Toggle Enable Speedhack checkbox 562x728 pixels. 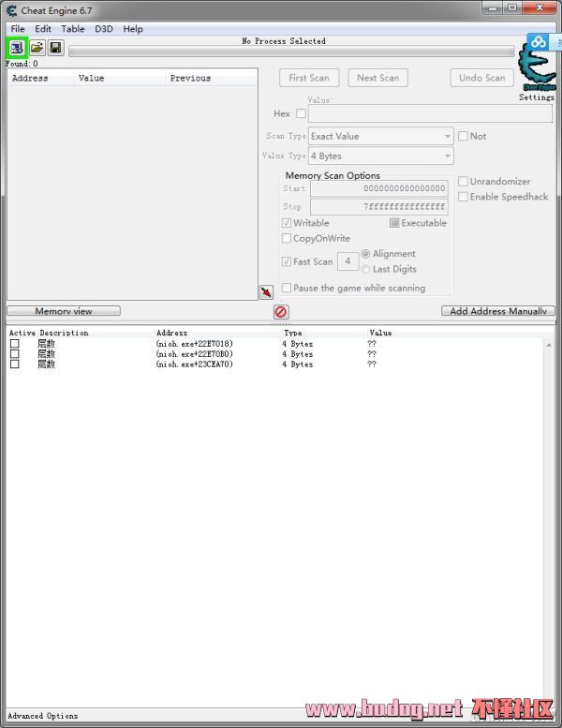click(x=463, y=197)
